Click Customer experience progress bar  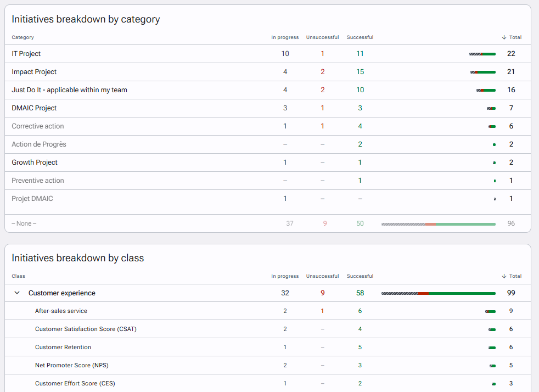click(x=439, y=293)
